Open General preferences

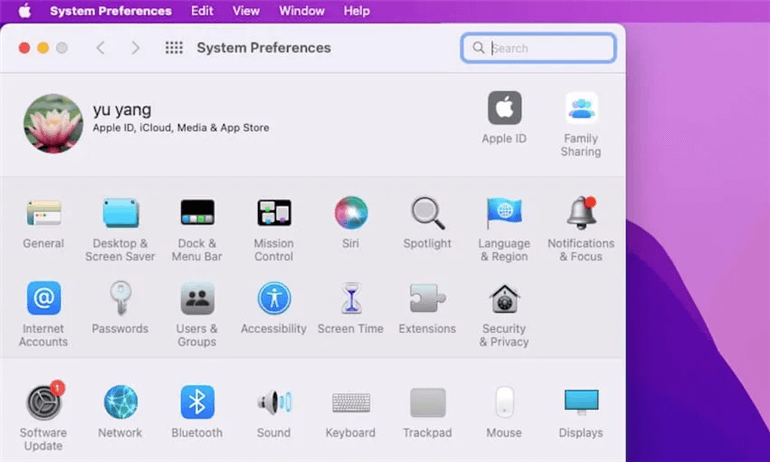click(44, 213)
